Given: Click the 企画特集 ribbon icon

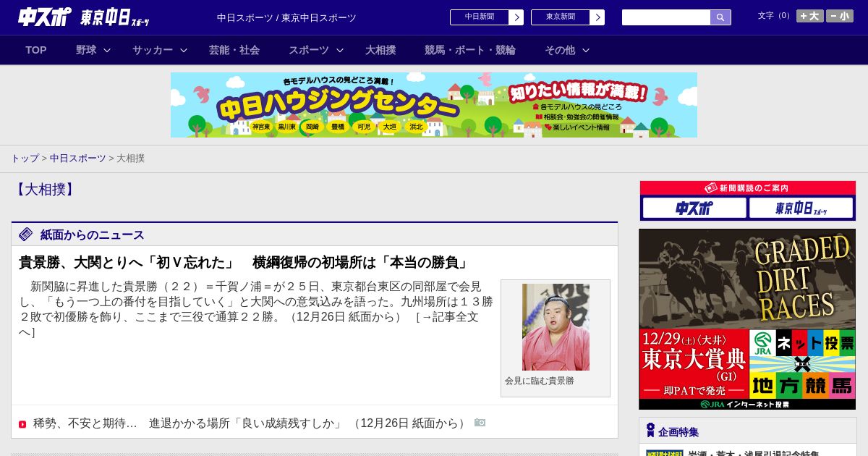Looking at the screenshot, I should pos(650,431).
